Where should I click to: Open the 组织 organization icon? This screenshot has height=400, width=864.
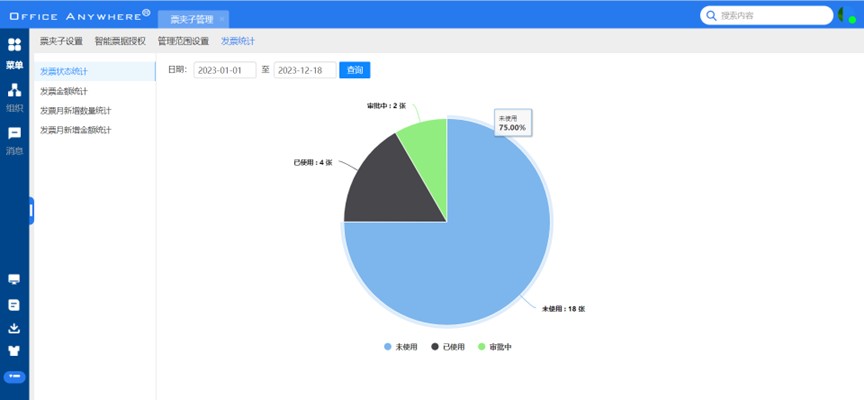(14, 90)
